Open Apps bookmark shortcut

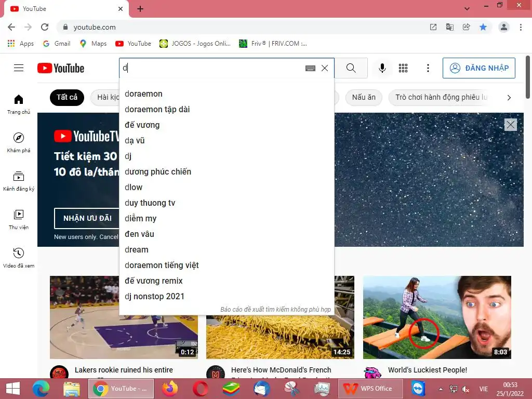pos(21,44)
